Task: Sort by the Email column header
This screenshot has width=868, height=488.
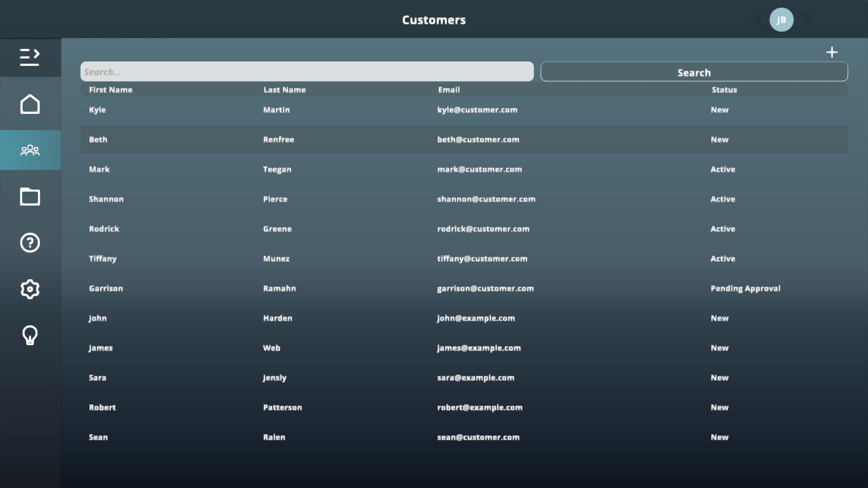Action: click(448, 90)
